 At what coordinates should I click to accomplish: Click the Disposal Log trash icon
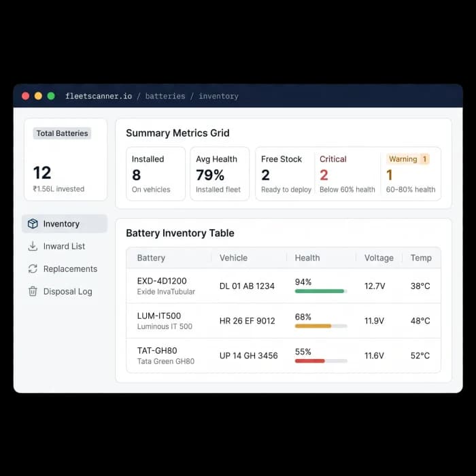pyautogui.click(x=33, y=291)
